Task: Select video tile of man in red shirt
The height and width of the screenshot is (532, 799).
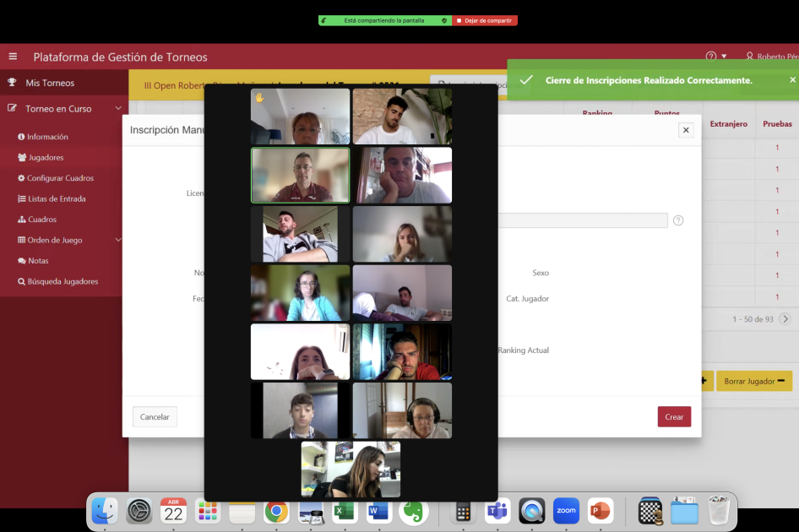Action: click(402, 351)
